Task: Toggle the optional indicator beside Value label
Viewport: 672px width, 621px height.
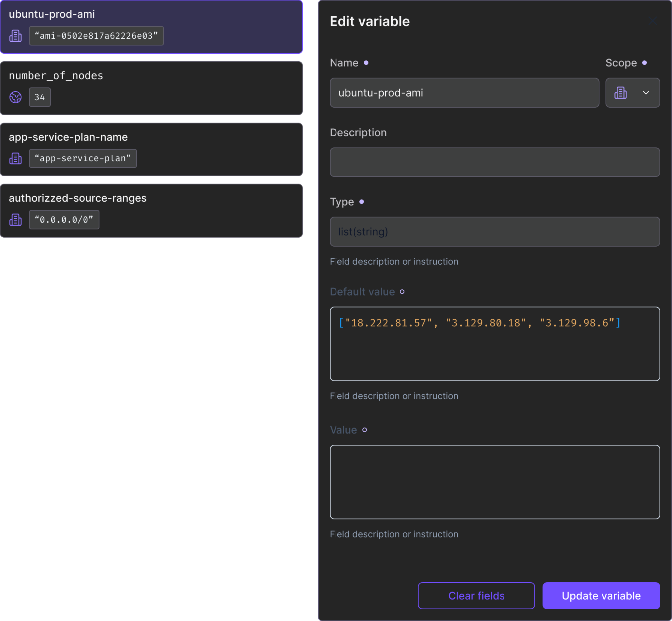Action: pyautogui.click(x=364, y=430)
